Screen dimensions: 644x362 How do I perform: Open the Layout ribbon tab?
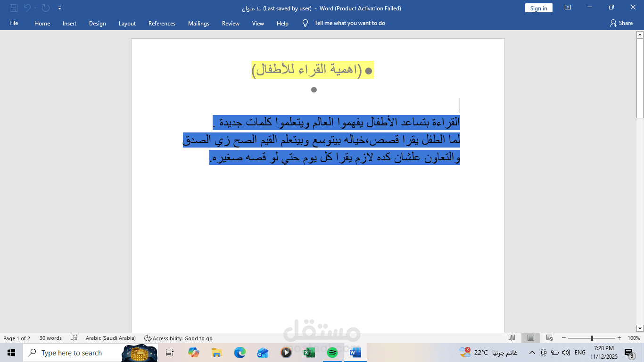(127, 23)
